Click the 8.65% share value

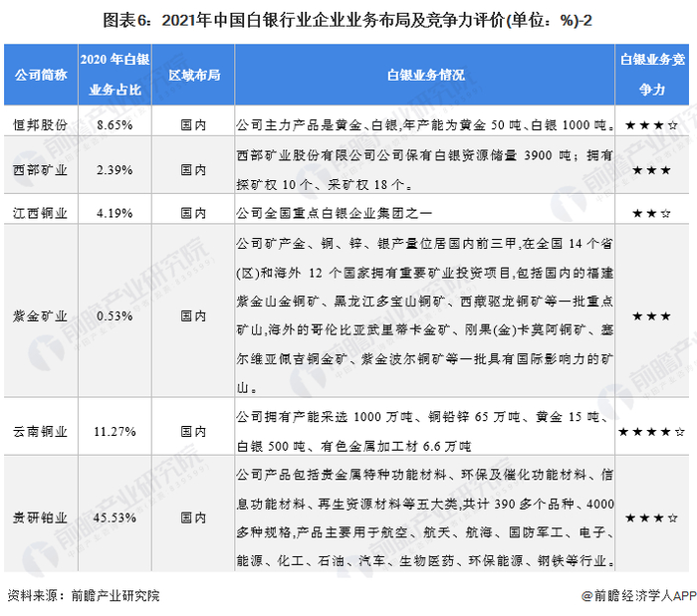click(x=115, y=124)
